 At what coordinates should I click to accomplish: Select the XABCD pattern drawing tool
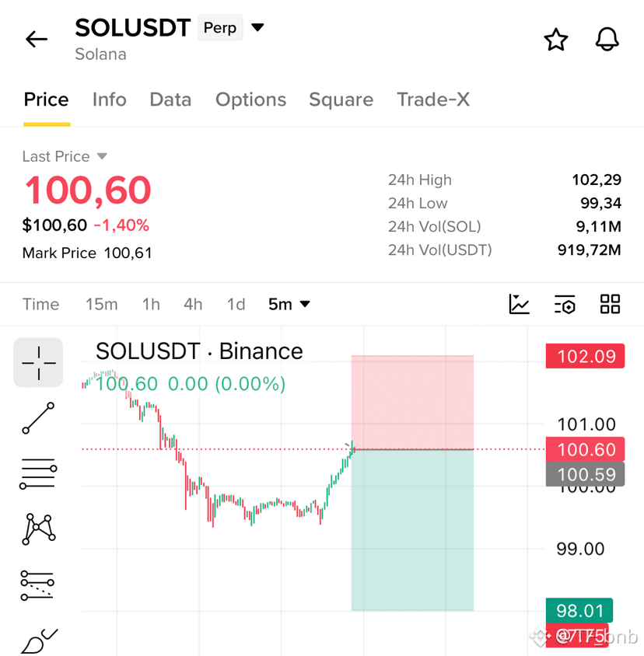point(38,529)
